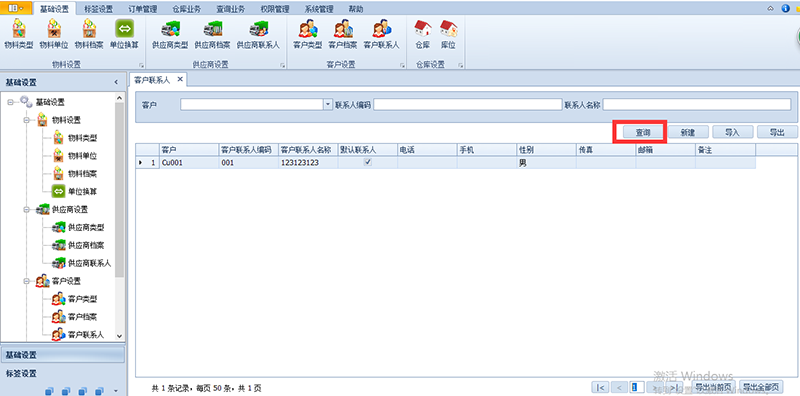
Task: Select 供应商类型 in the tree
Action: 86,227
